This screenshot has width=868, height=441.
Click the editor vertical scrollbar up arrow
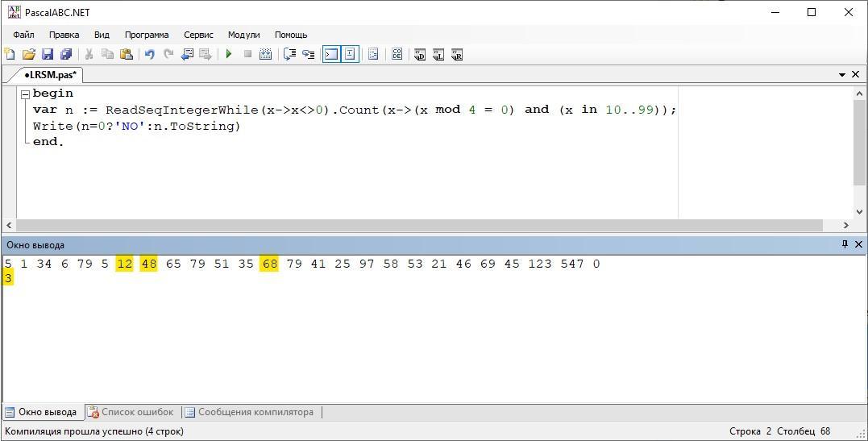click(860, 94)
